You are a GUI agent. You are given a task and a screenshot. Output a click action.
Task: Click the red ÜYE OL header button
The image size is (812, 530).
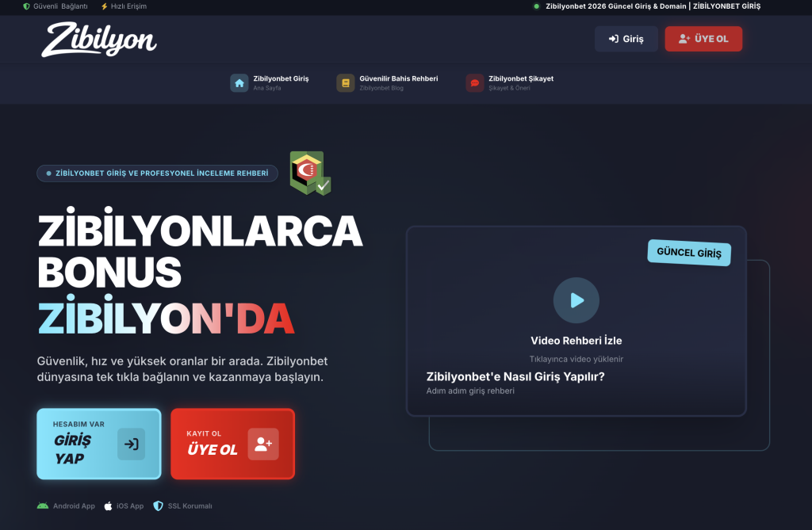pos(703,39)
